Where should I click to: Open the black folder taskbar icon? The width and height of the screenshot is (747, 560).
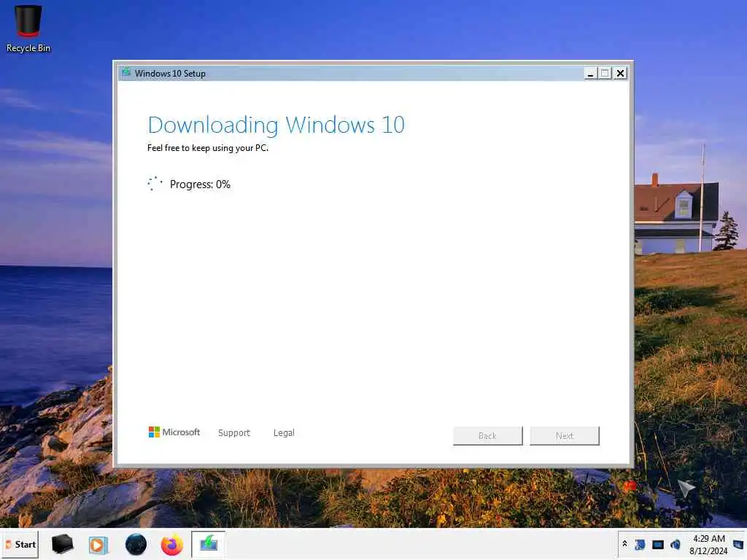click(63, 544)
